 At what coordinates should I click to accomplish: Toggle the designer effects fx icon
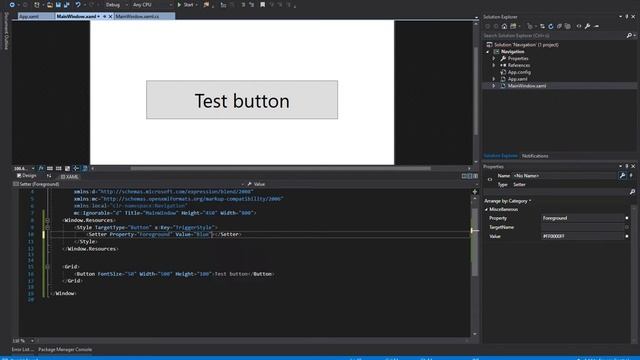click(x=41, y=168)
